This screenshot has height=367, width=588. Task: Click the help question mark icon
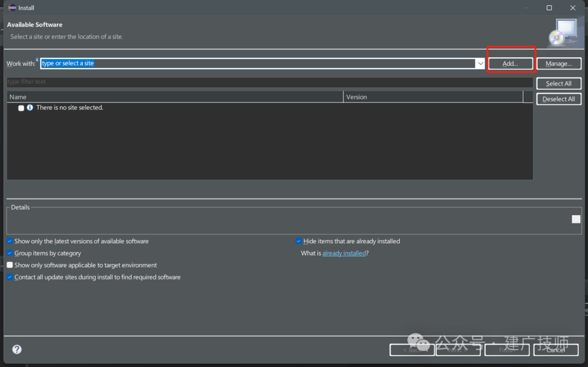click(17, 350)
